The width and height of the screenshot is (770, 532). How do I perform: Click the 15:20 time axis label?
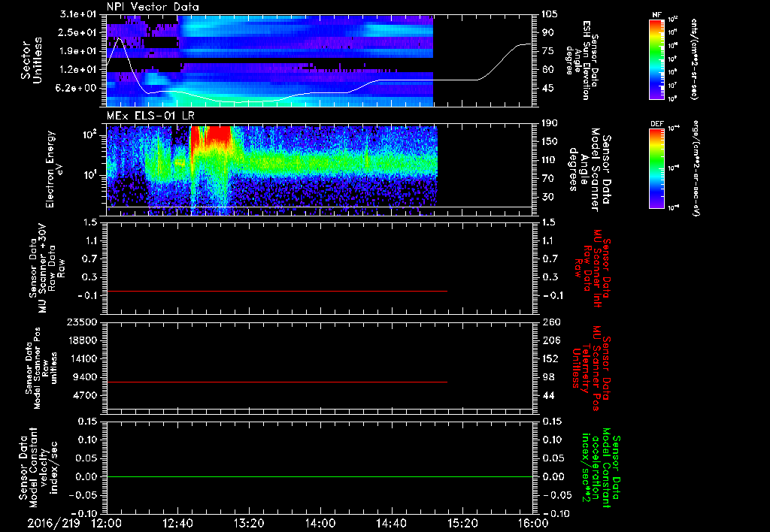tap(462, 523)
